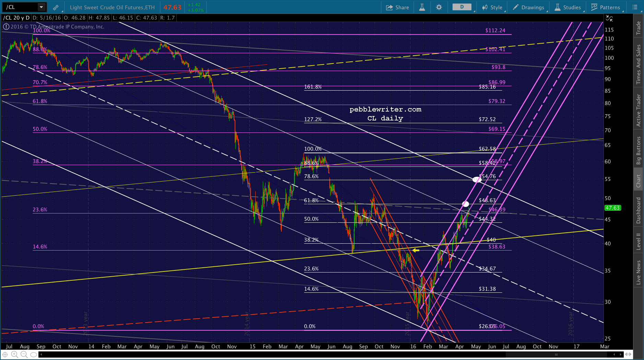Click the $38.63 Fibonacci level label
This screenshot has height=360, width=644.
coord(497,247)
